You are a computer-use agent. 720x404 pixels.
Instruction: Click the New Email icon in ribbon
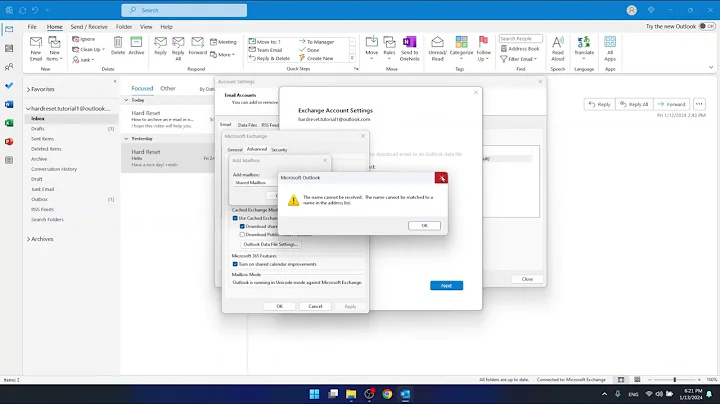36,43
